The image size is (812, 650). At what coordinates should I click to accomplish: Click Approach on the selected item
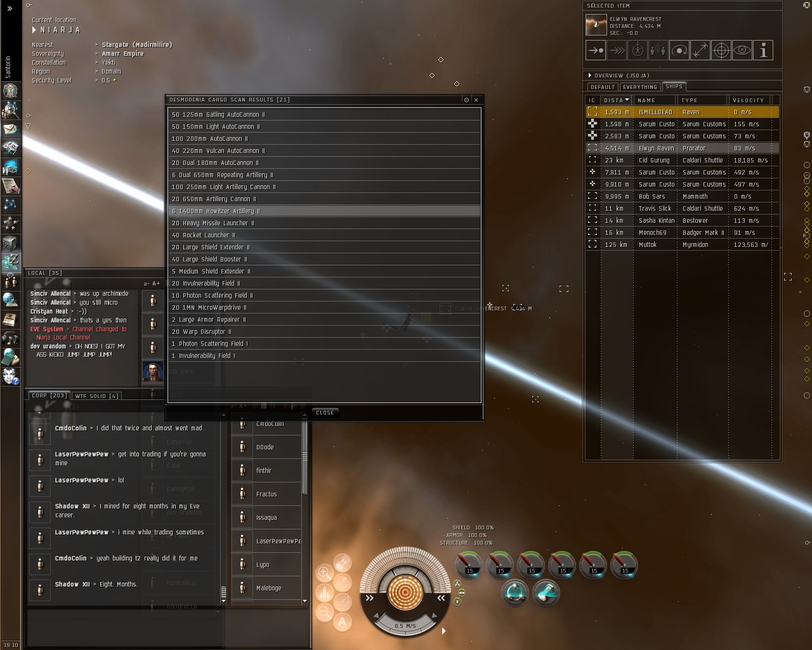[595, 50]
